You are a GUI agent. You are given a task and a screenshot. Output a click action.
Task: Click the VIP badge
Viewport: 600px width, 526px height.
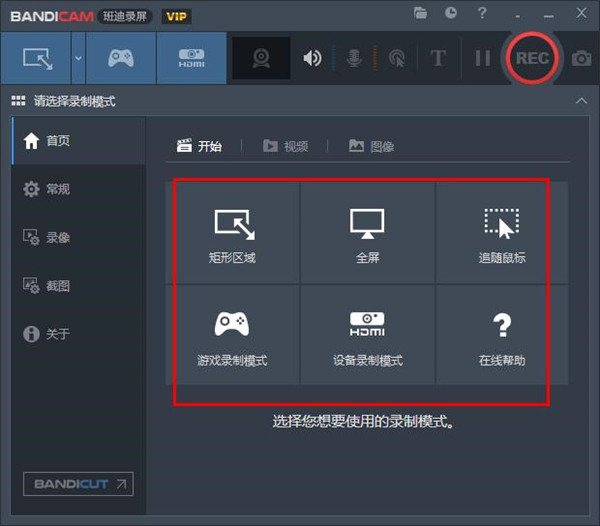(x=176, y=16)
